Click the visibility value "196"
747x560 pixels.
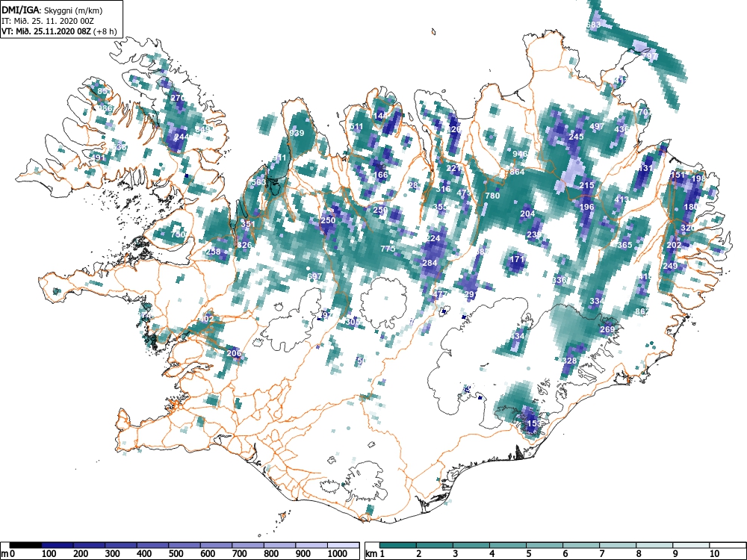click(x=586, y=207)
